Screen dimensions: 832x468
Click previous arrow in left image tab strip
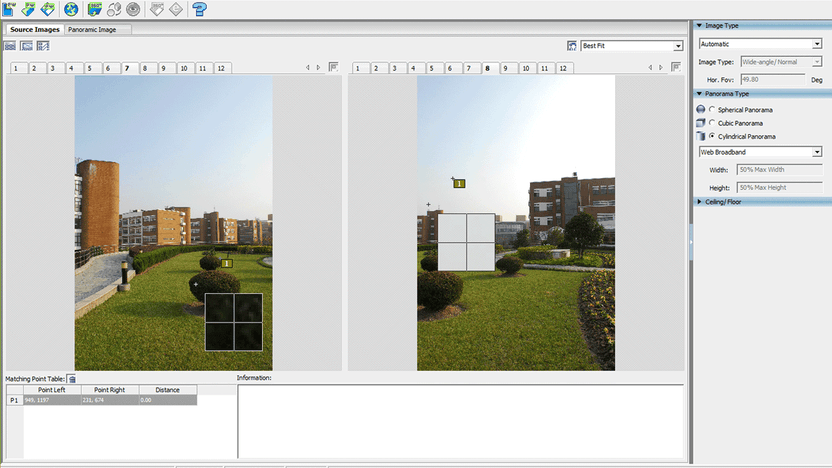click(308, 67)
